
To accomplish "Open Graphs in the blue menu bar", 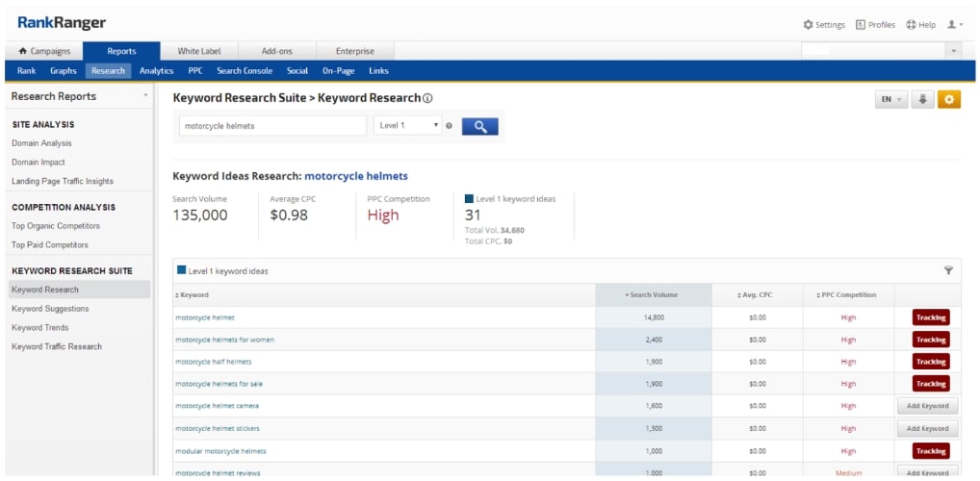I will click(64, 70).
